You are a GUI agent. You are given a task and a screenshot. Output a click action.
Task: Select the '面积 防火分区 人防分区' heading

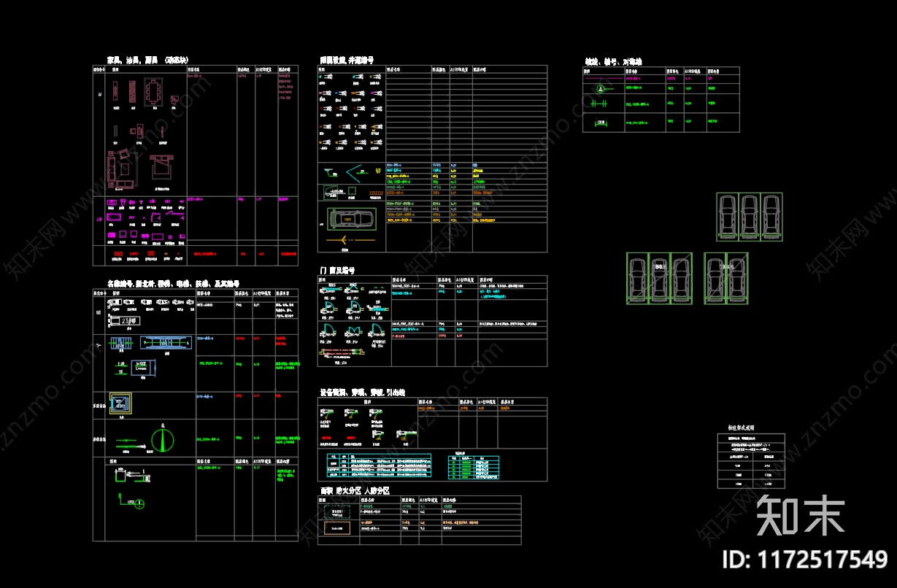[x=355, y=491]
